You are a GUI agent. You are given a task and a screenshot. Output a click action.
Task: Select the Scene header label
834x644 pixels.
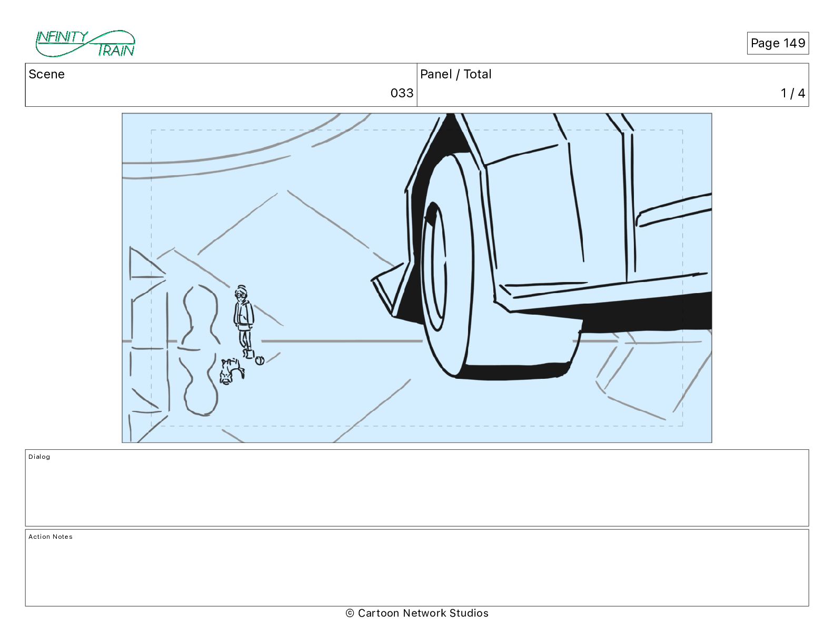pyautogui.click(x=46, y=74)
